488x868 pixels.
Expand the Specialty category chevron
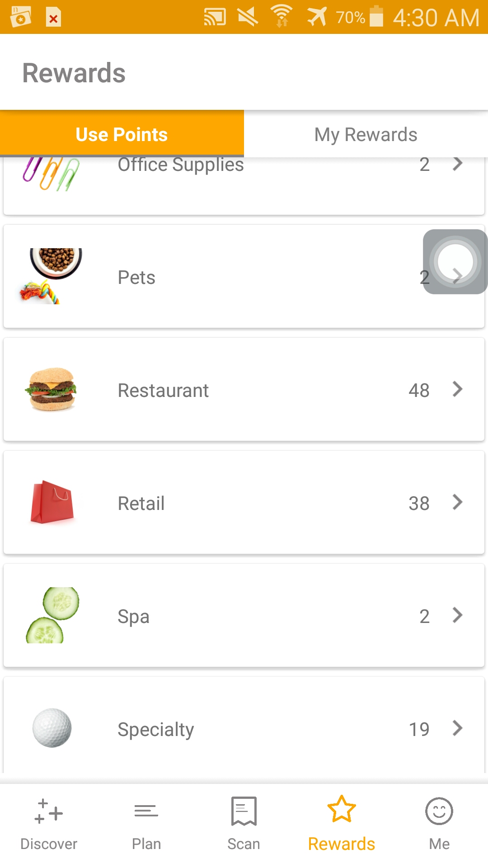pyautogui.click(x=457, y=728)
